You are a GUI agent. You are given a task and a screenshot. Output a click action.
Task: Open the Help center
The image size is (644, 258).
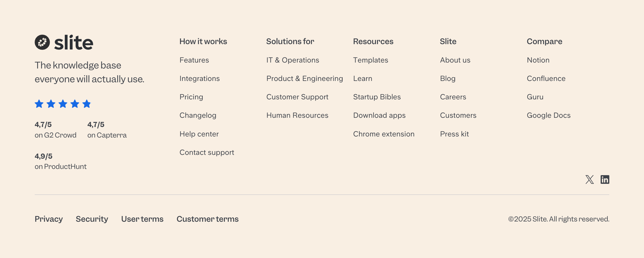coord(199,134)
